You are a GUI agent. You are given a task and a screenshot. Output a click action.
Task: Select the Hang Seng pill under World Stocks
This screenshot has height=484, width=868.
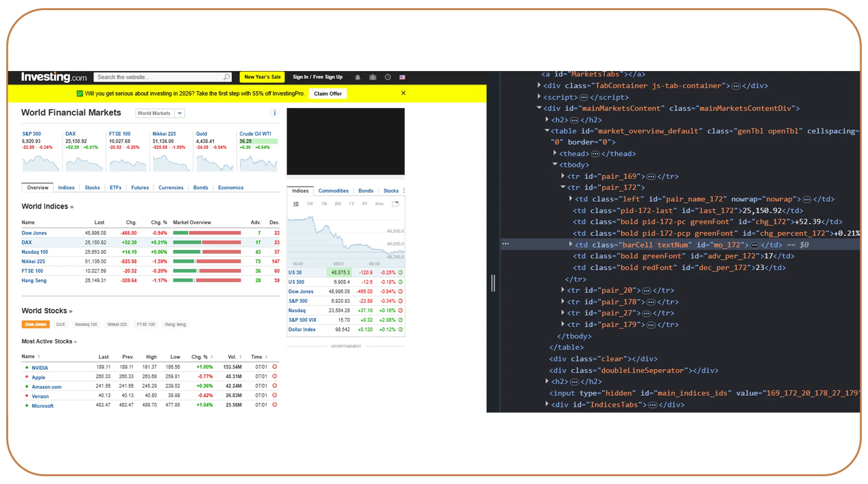pyautogui.click(x=175, y=324)
